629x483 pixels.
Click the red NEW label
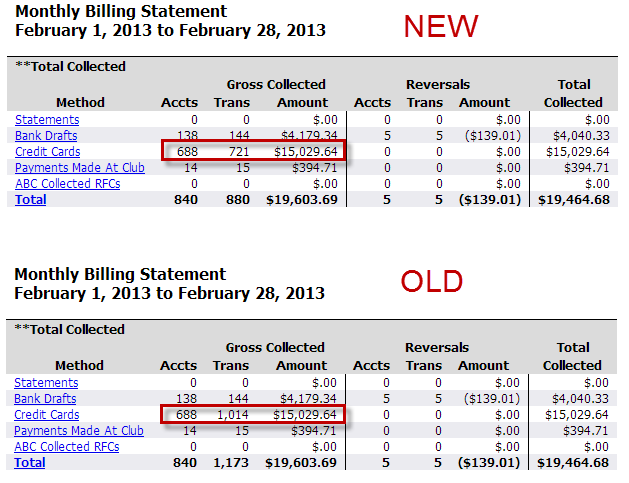441,27
